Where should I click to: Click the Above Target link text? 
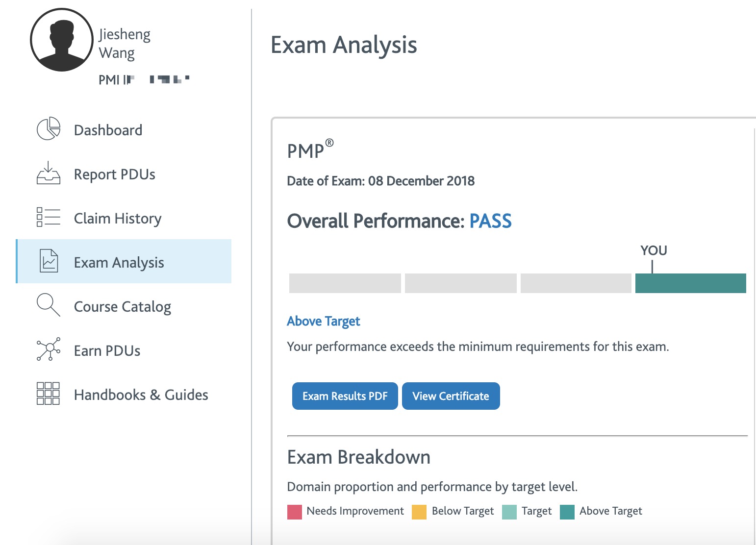[323, 322]
